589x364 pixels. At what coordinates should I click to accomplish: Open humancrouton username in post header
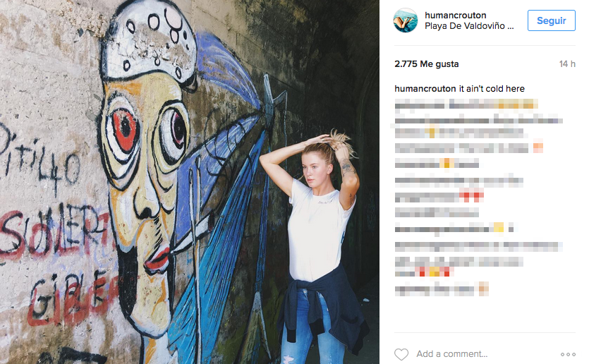455,15
